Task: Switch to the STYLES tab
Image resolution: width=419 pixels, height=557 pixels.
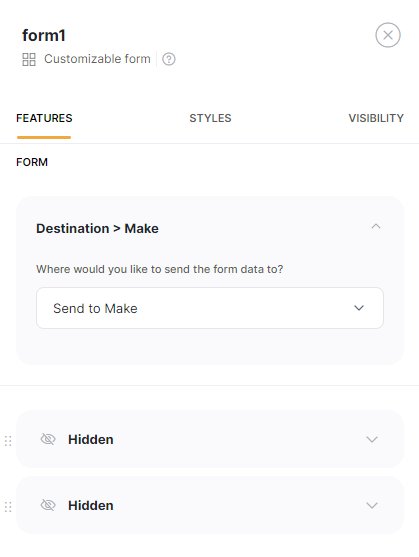Action: pos(210,118)
